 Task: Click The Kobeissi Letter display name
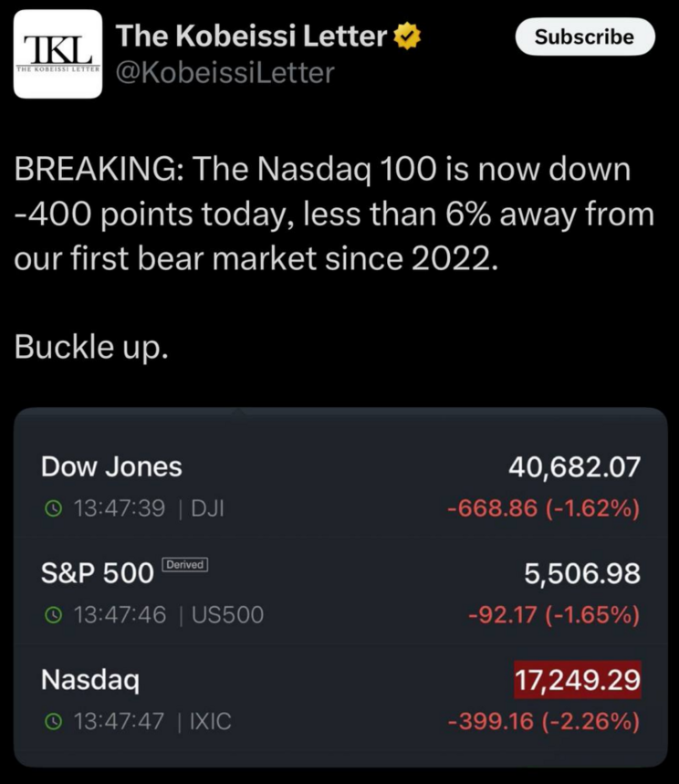point(251,37)
